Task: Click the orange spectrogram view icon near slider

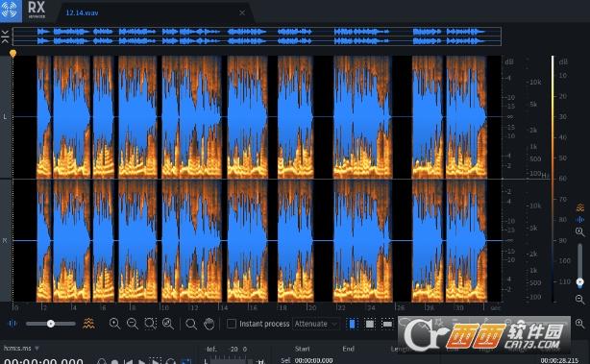Action: click(88, 324)
